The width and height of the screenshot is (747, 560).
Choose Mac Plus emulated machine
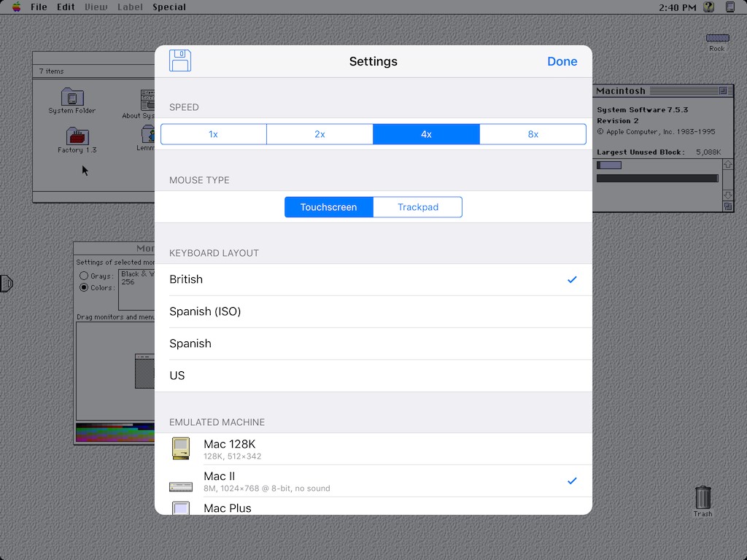tap(373, 506)
